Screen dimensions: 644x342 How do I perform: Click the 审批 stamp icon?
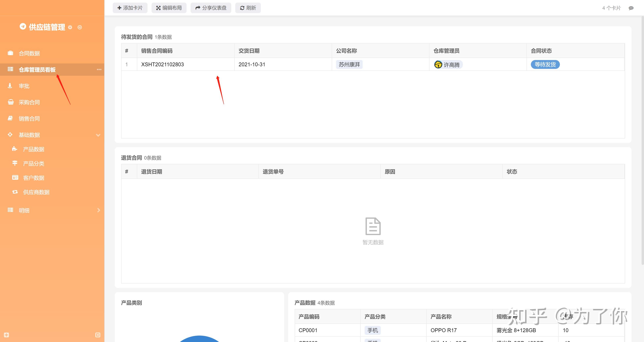(x=10, y=86)
